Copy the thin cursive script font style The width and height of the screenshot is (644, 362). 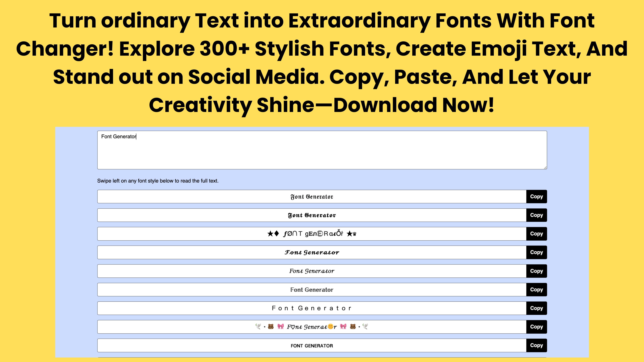(536, 271)
